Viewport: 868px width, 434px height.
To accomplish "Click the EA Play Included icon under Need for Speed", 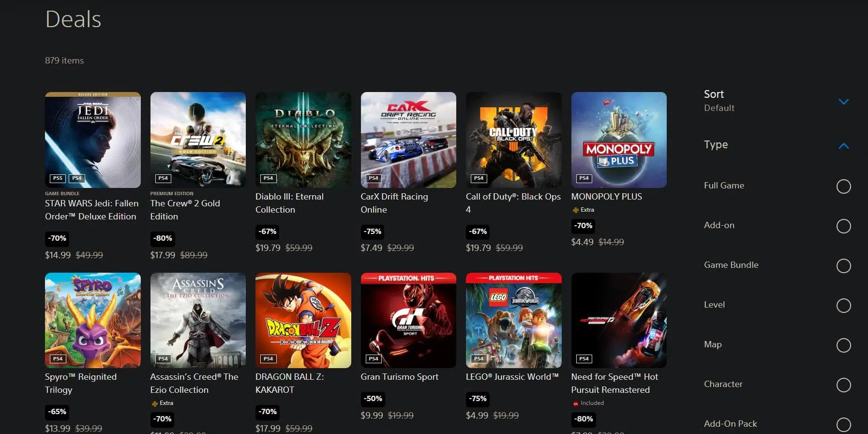I will [x=575, y=403].
